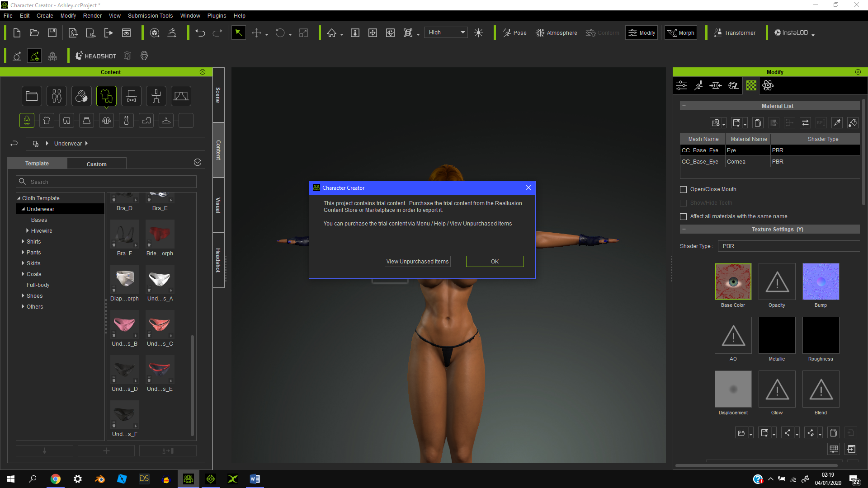
Task: Collapse the Material List section
Action: tap(684, 106)
